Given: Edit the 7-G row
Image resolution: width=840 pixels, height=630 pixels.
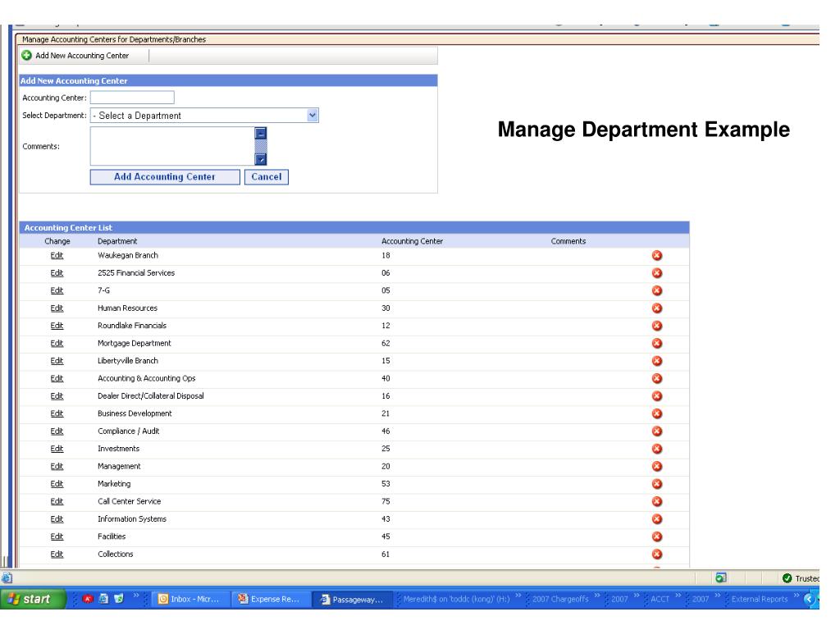Looking at the screenshot, I should (x=57, y=291).
